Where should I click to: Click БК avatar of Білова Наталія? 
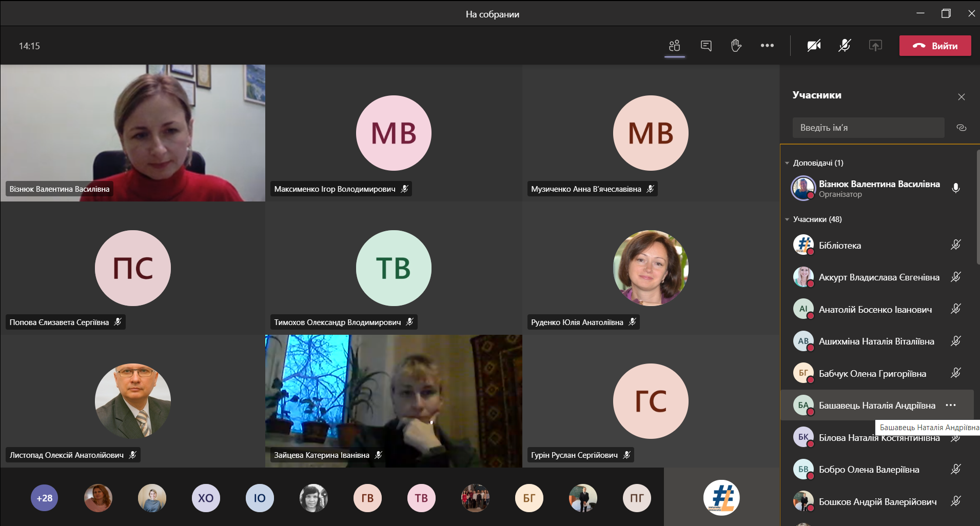(x=803, y=437)
